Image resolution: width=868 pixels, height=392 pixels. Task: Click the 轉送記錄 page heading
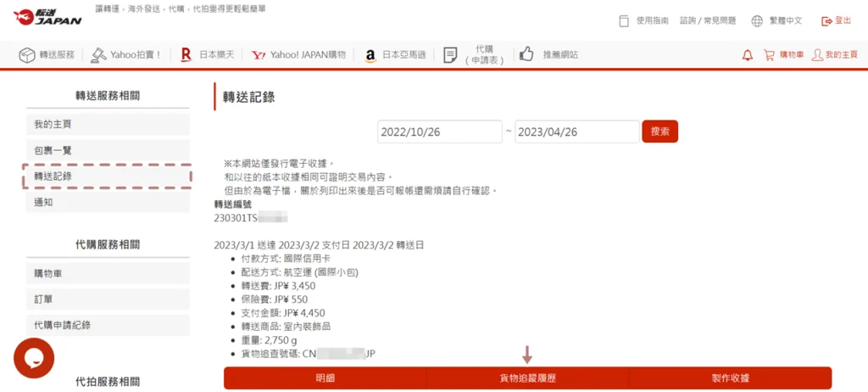tap(248, 97)
